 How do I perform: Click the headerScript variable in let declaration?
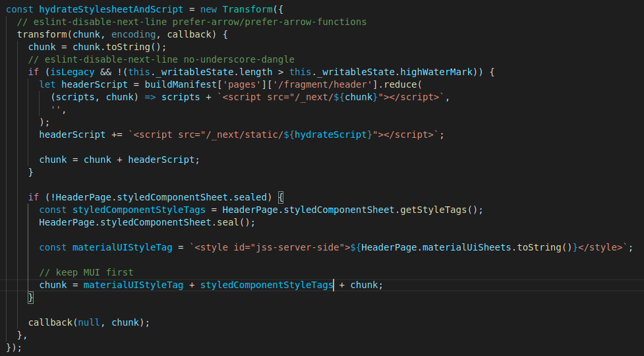(x=94, y=84)
